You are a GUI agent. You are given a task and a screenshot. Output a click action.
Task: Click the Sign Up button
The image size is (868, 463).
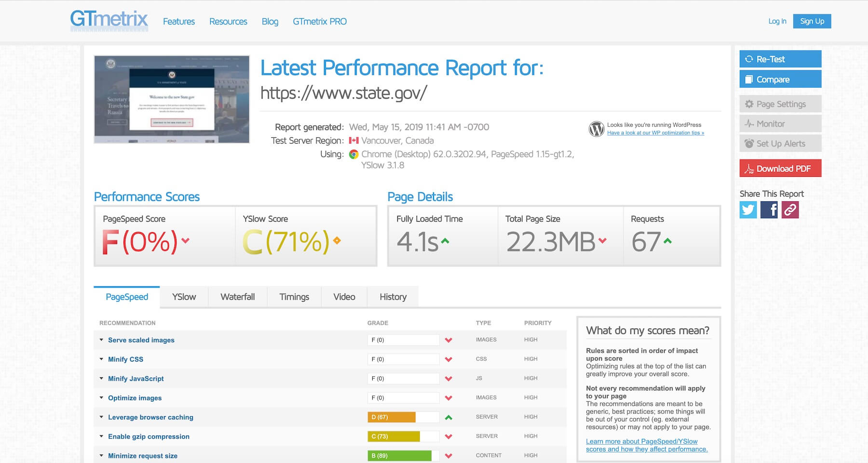(812, 21)
